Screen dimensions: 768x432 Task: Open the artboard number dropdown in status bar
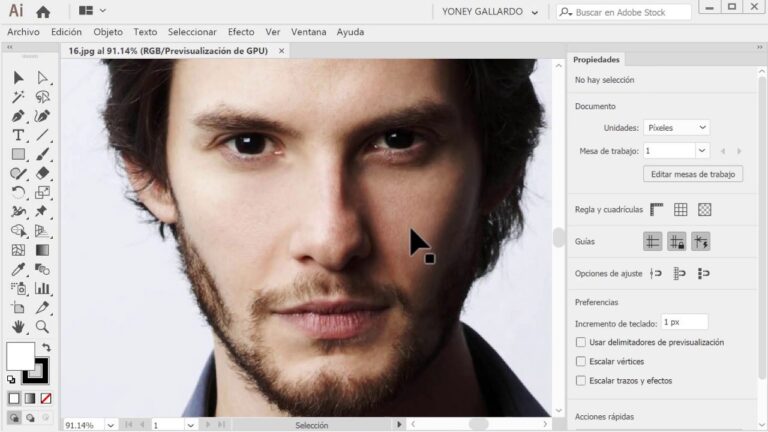click(x=190, y=425)
